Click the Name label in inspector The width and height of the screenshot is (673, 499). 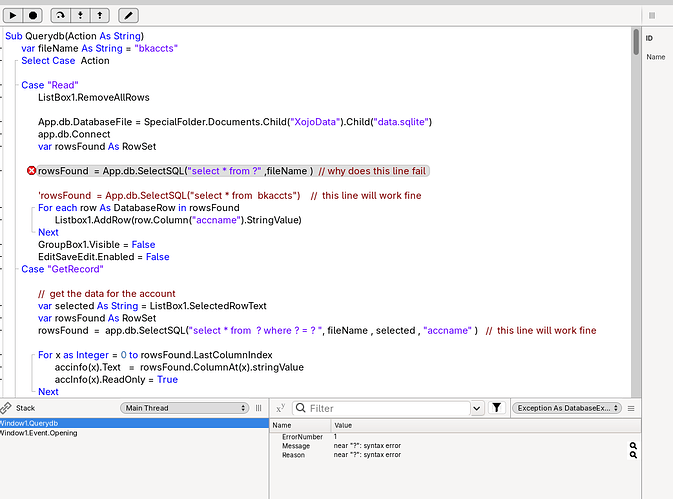[x=655, y=57]
